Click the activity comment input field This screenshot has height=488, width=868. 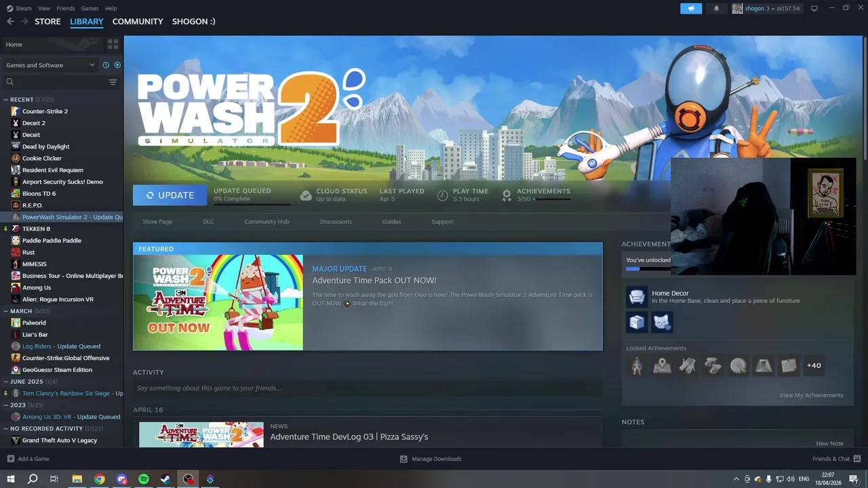tap(368, 388)
